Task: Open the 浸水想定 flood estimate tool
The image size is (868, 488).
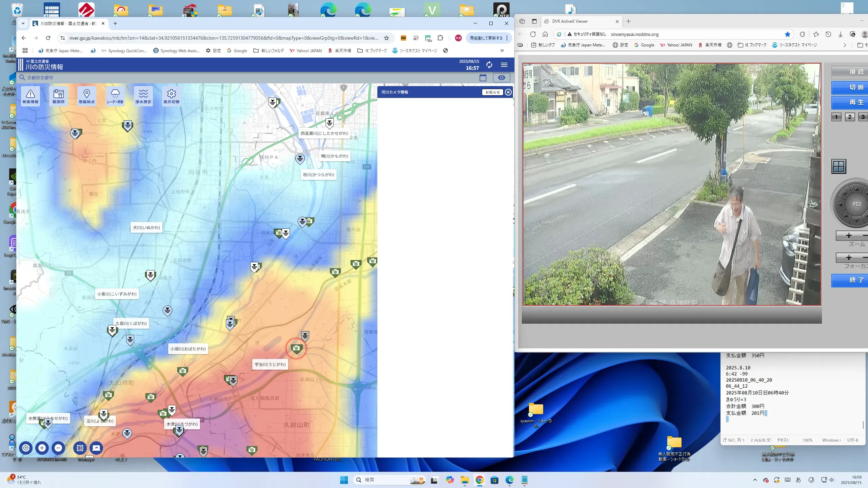Action: (x=143, y=96)
